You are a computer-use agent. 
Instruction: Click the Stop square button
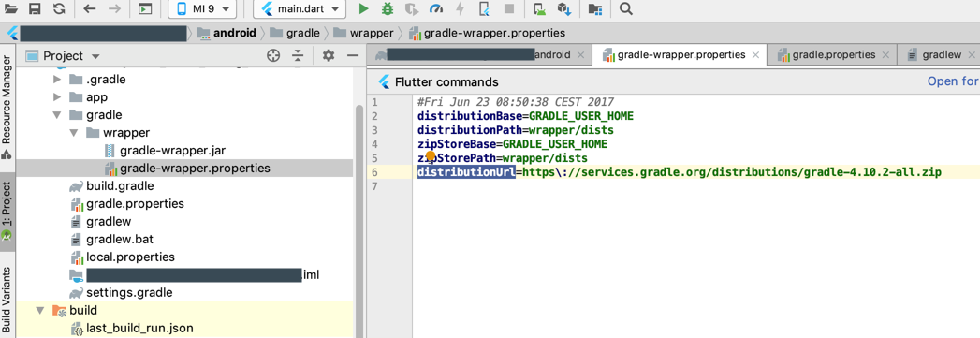click(x=509, y=8)
